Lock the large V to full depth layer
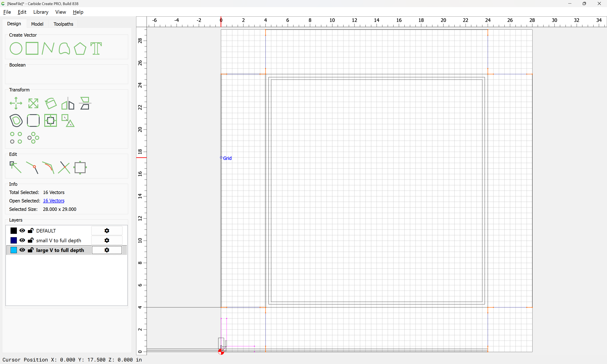607x364 pixels. point(31,250)
